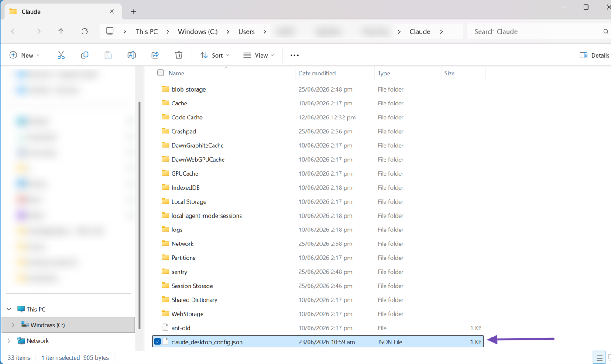This screenshot has height=364, width=611.
Task: Select the Code Cache folder name
Action: [187, 117]
